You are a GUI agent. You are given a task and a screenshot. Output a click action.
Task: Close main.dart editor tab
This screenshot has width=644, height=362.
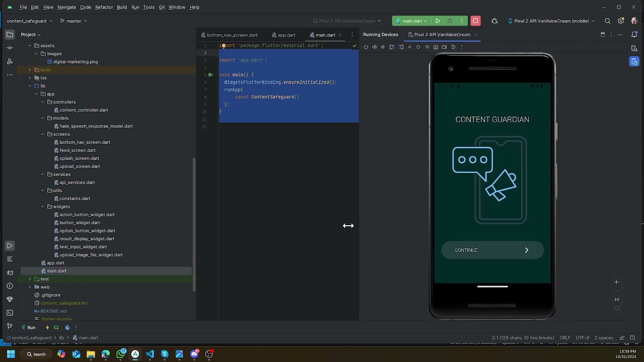340,35
